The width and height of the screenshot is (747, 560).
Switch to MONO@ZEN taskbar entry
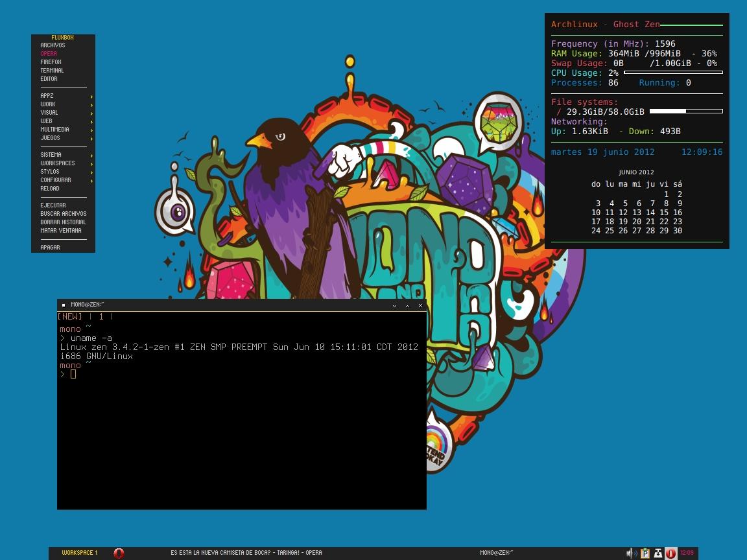[x=497, y=553]
